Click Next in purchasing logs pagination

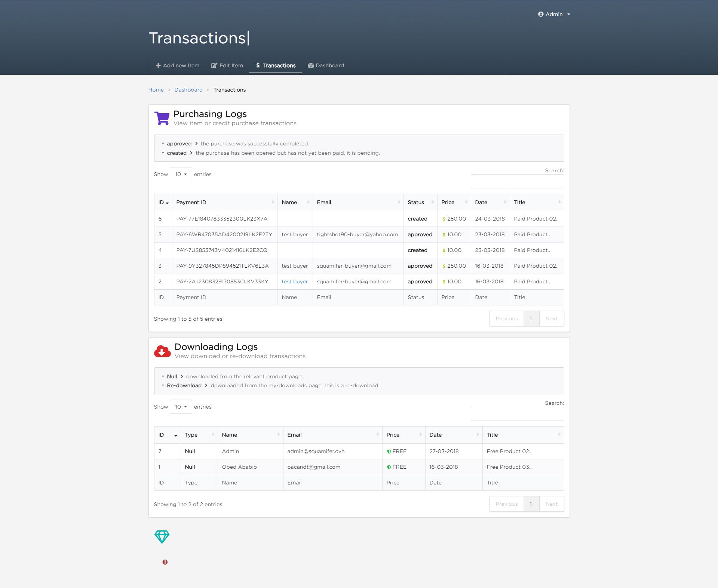(x=551, y=318)
